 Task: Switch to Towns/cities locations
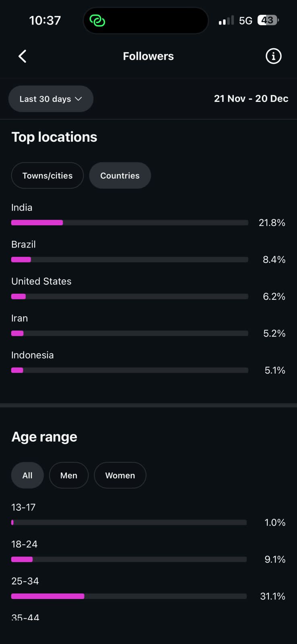click(47, 175)
